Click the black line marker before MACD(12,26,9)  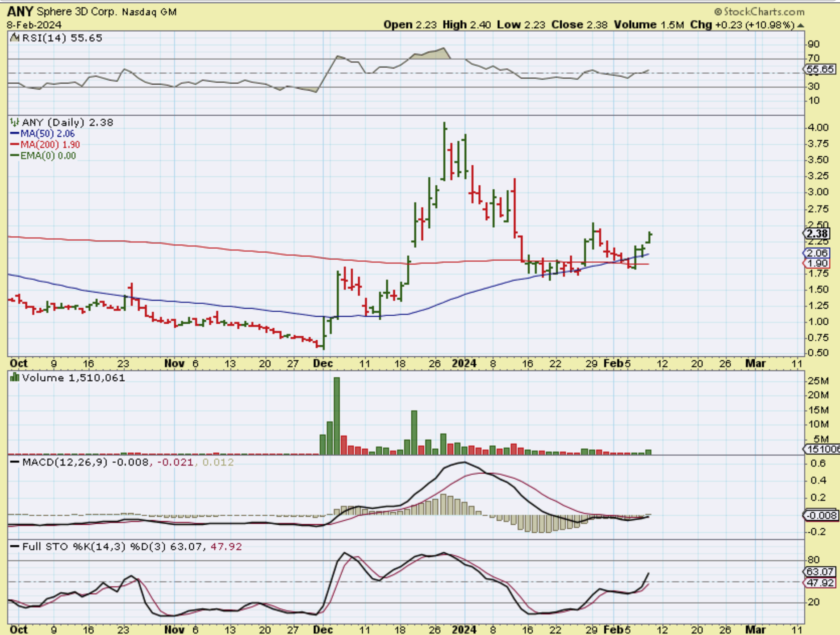[x=15, y=462]
